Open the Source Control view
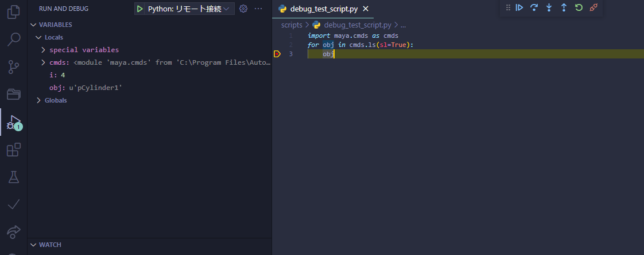This screenshot has width=644, height=255. pyautogui.click(x=13, y=67)
